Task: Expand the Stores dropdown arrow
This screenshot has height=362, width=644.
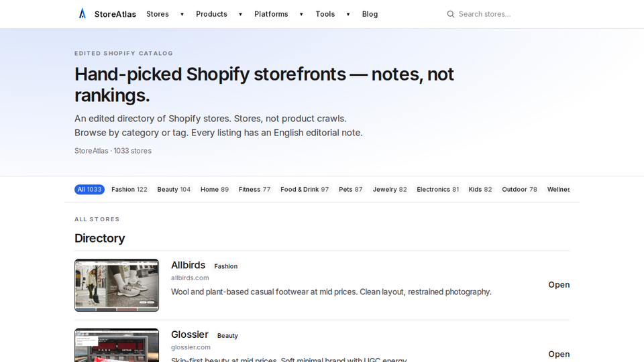Action: coord(182,14)
